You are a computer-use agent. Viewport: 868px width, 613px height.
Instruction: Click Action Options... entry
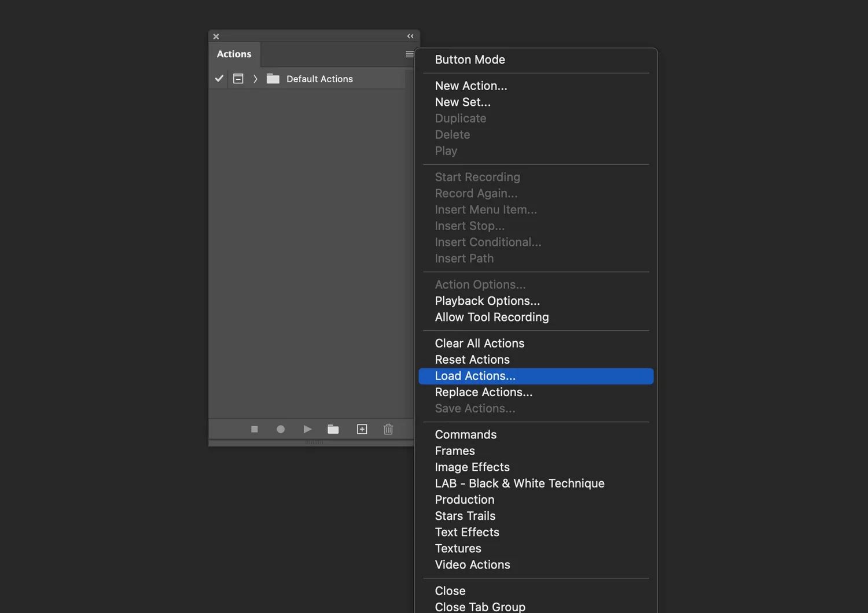(x=536, y=285)
